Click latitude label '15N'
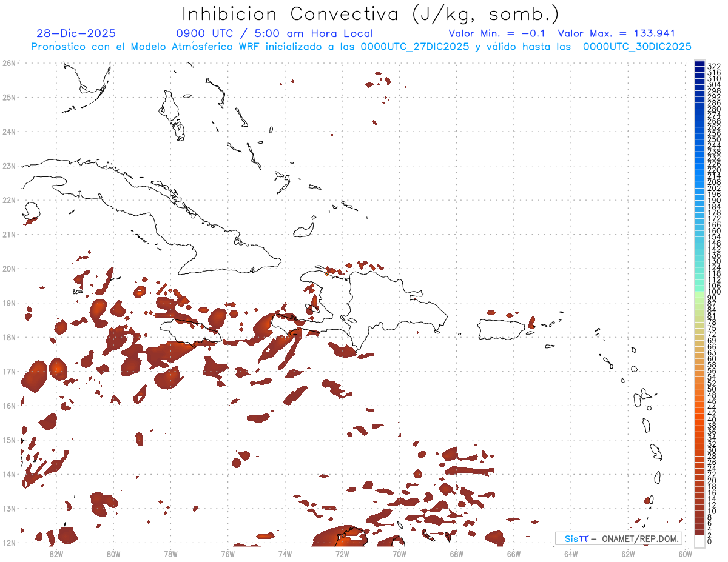Image resolution: width=728 pixels, height=562 pixels. [x=9, y=440]
